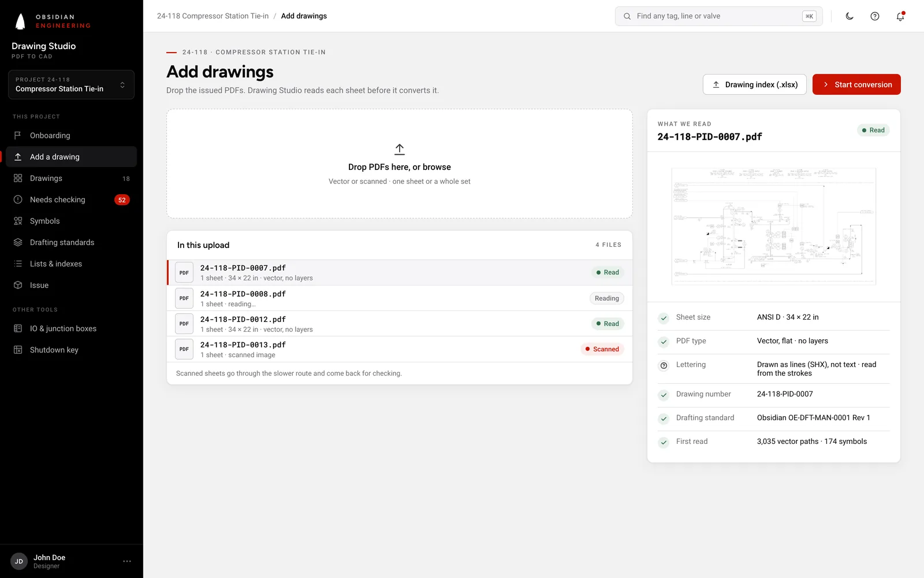Image resolution: width=924 pixels, height=578 pixels.
Task: Select file 24-118-PID-0008.pdf row
Action: pos(400,298)
